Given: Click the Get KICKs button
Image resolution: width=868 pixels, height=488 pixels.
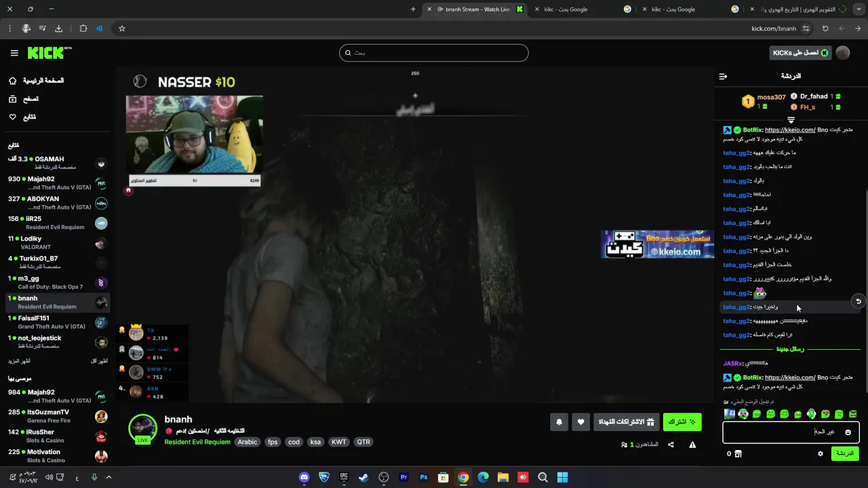Looking at the screenshot, I should point(800,53).
